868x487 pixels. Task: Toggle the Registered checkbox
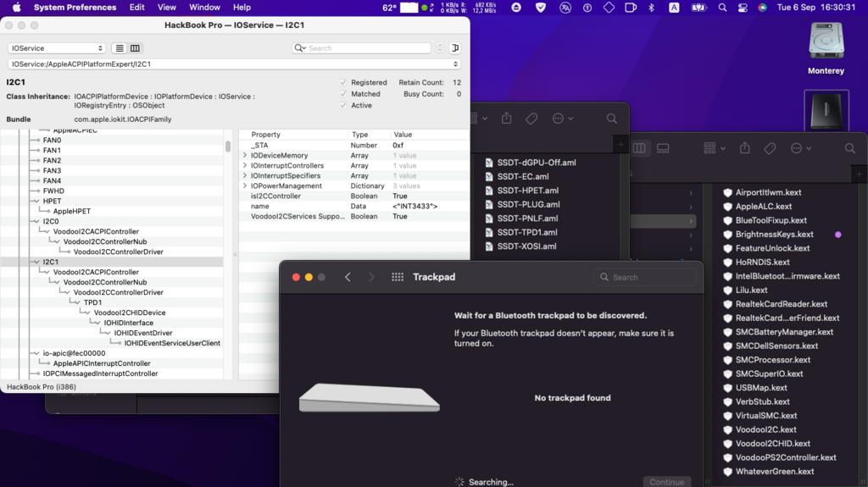coord(343,83)
